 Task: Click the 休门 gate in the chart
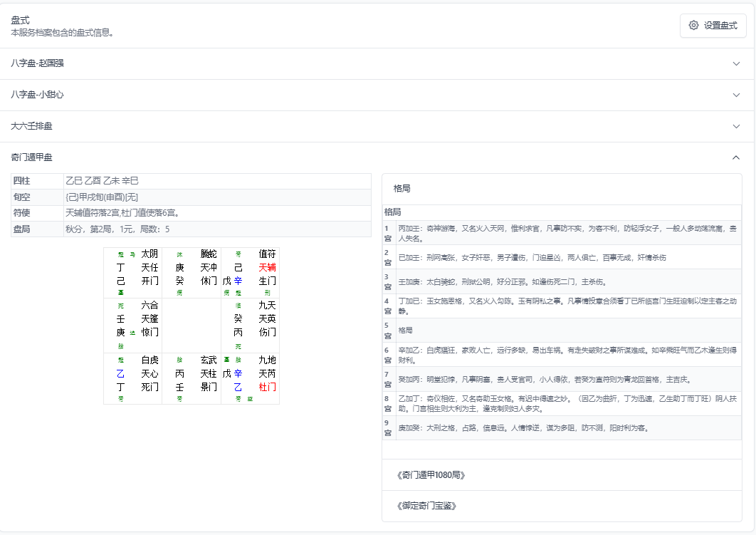[209, 281]
